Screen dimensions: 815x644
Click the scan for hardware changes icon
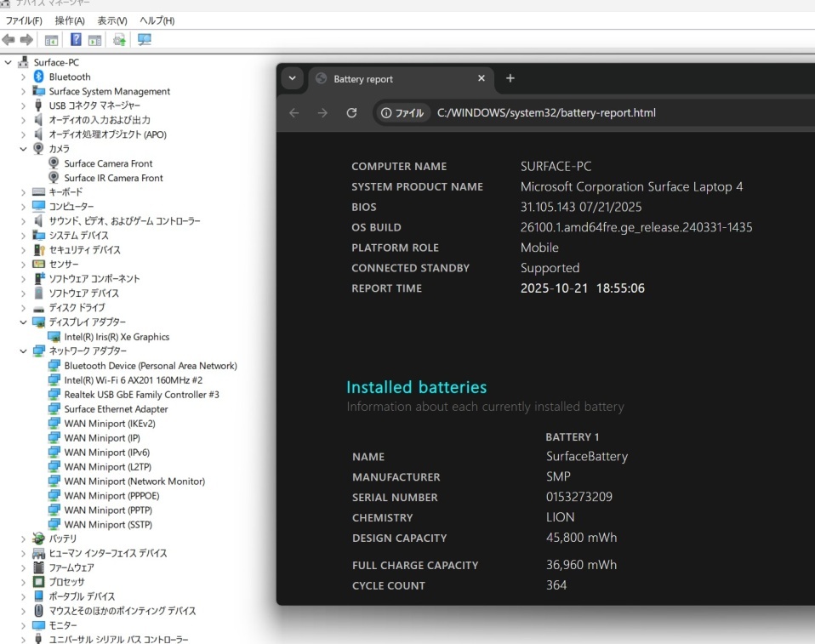coord(145,40)
